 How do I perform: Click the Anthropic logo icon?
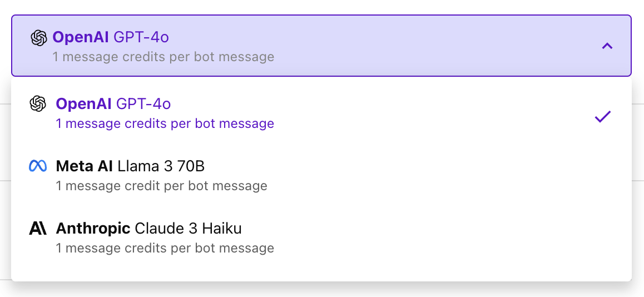coord(38,229)
